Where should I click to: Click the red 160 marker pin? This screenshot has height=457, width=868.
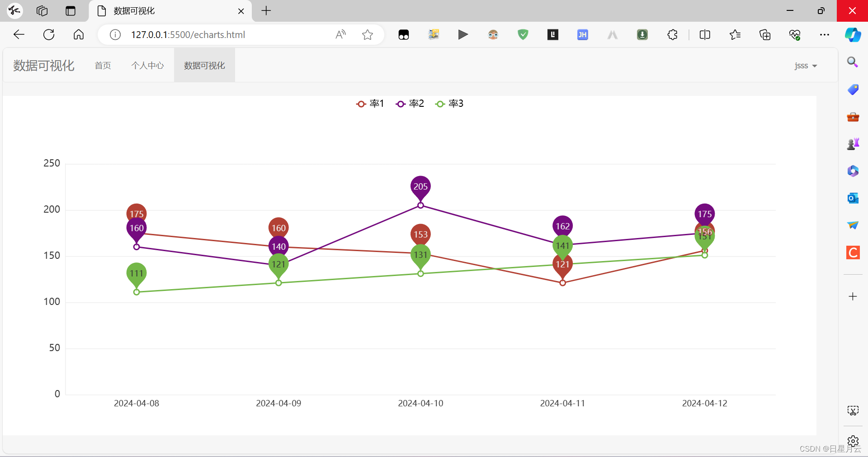point(278,227)
